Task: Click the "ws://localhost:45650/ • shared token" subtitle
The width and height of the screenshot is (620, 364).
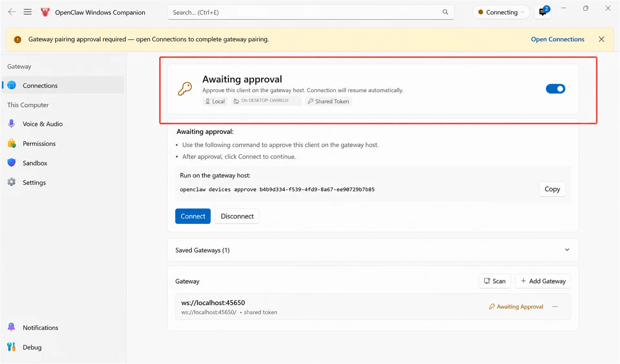Action: pos(229,312)
